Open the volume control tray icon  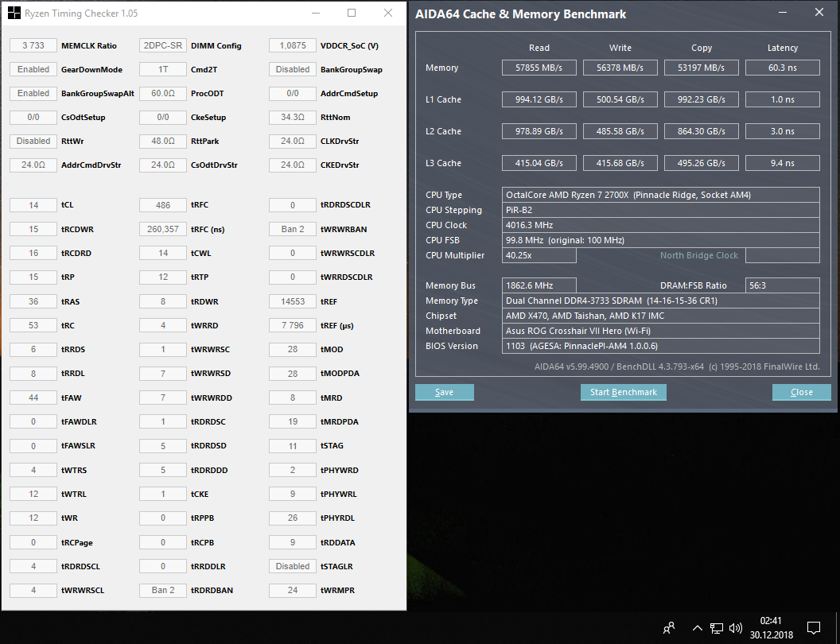pyautogui.click(x=736, y=628)
